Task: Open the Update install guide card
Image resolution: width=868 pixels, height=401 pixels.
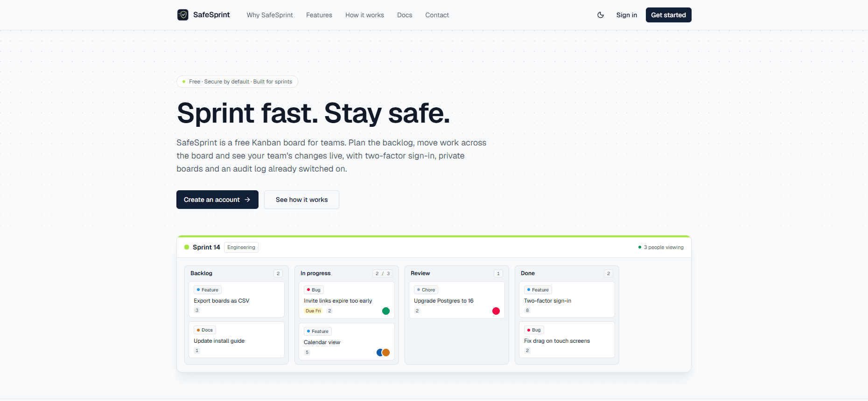Action: tap(237, 339)
